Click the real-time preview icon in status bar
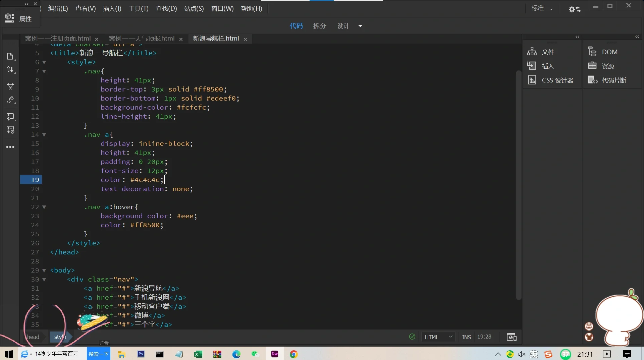Screen dimensions: 644x360 pyautogui.click(x=511, y=337)
